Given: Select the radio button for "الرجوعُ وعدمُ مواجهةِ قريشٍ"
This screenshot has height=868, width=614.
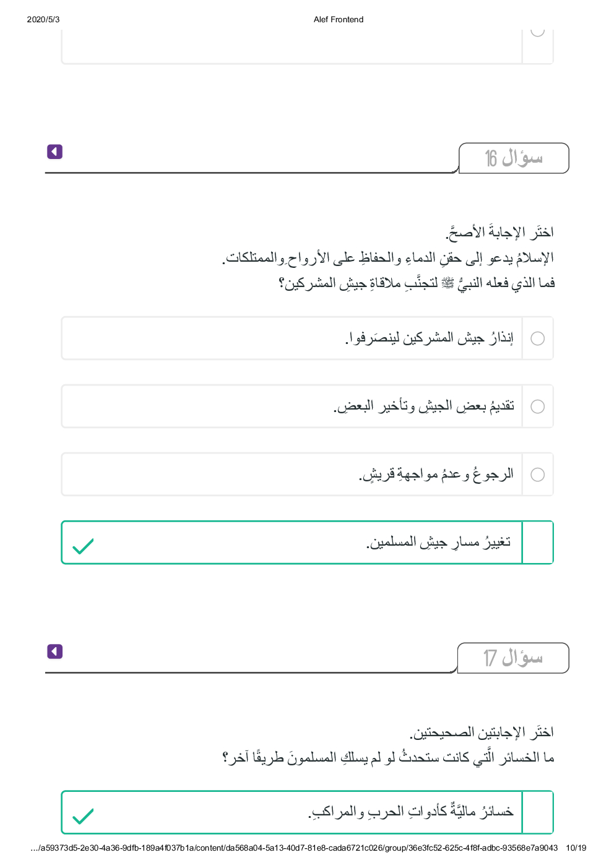Looking at the screenshot, I should point(538,475).
